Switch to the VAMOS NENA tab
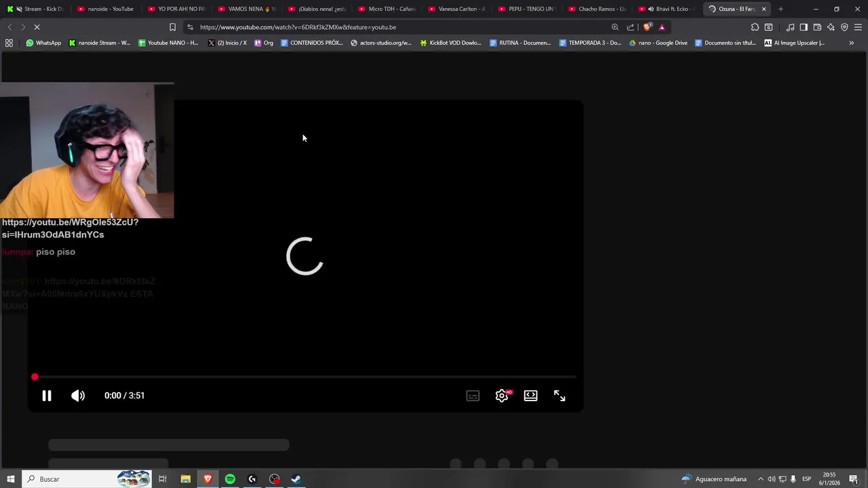 (x=245, y=9)
